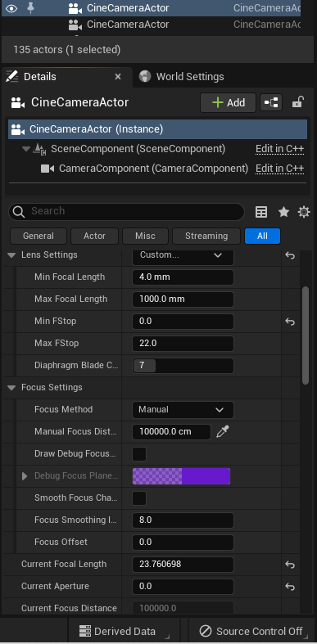Click the Details panel vertical scrollbar
The height and width of the screenshot is (644, 317).
[x=305, y=336]
